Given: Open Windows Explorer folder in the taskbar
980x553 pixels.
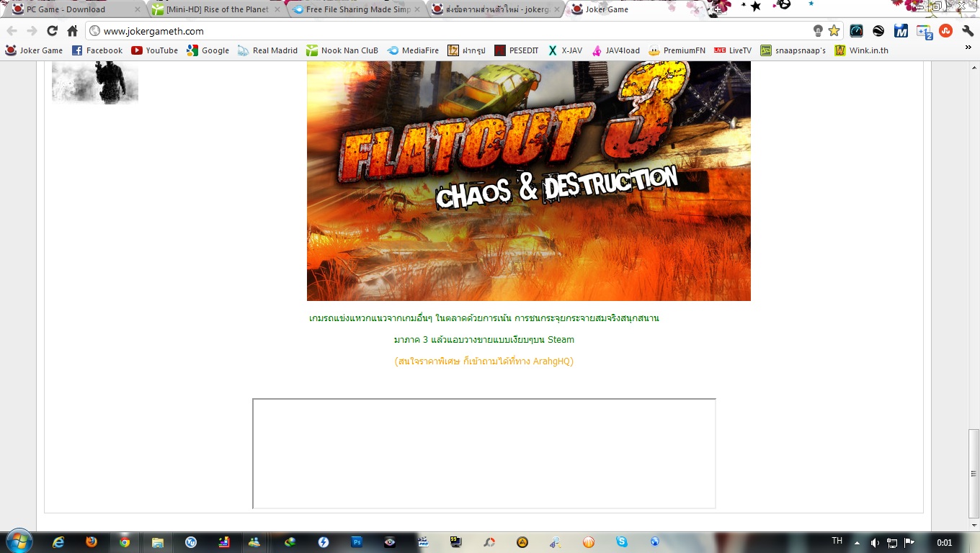Looking at the screenshot, I should click(158, 542).
